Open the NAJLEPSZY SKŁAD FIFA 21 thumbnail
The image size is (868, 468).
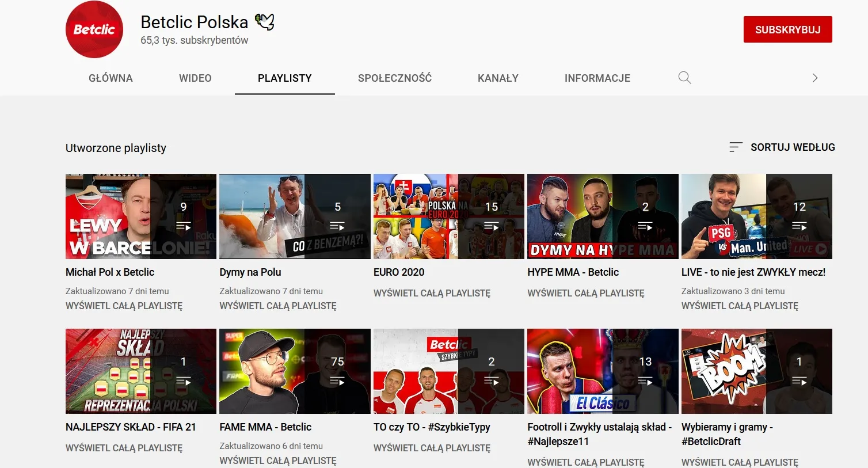[x=141, y=371]
